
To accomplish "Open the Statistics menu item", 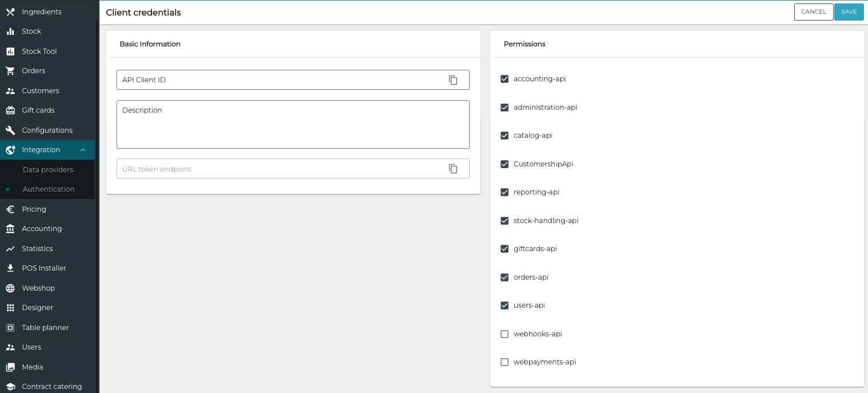I will 37,249.
